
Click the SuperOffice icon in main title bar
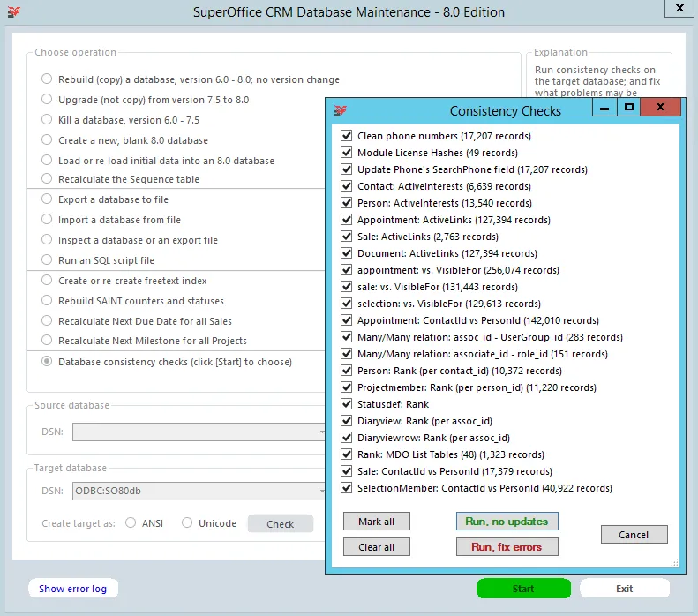tap(13, 12)
